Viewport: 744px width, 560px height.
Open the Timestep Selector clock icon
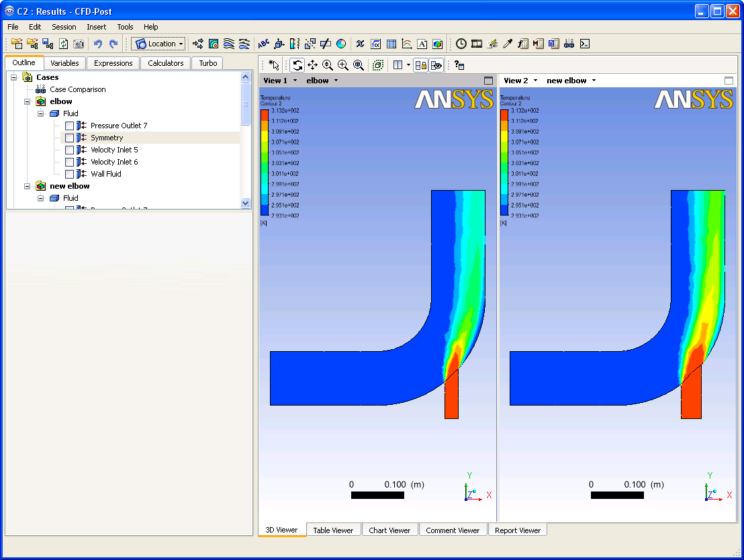tap(461, 44)
